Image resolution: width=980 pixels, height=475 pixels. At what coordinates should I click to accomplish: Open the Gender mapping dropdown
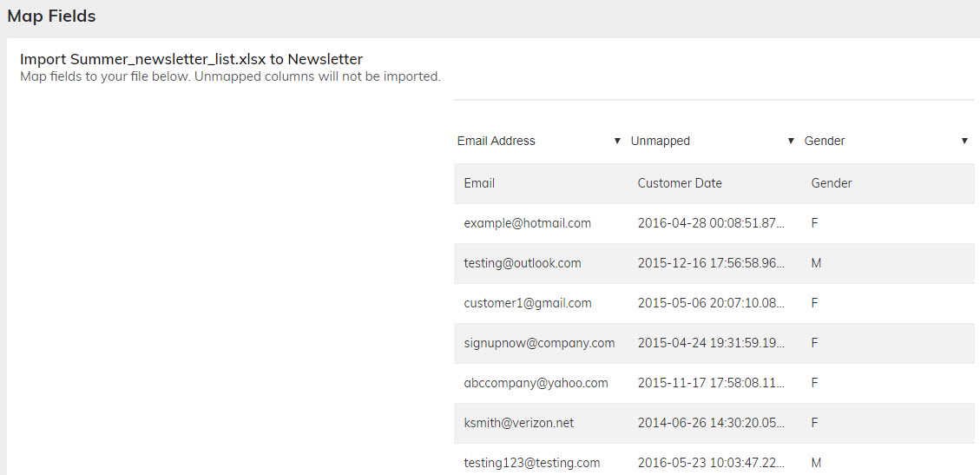(885, 141)
